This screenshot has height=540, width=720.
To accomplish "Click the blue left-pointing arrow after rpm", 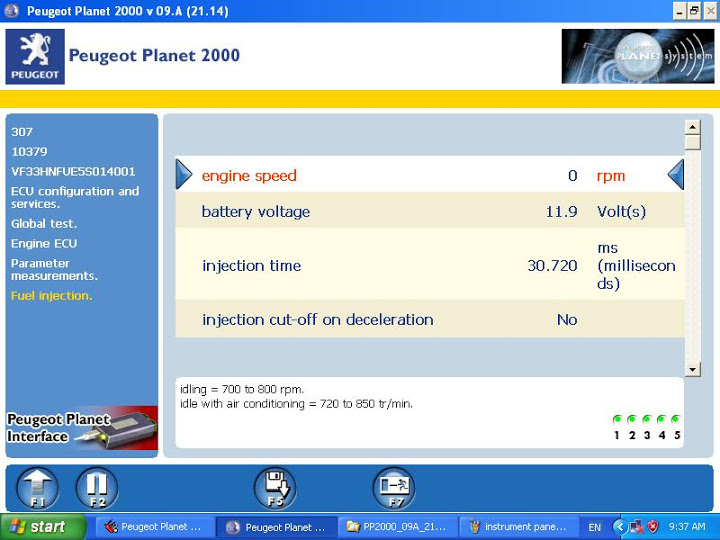I will pyautogui.click(x=675, y=174).
